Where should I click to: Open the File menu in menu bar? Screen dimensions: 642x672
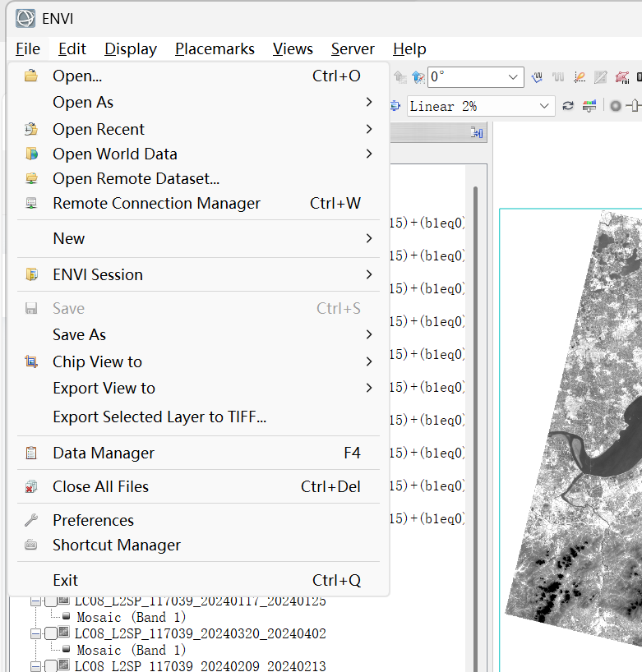[x=28, y=48]
